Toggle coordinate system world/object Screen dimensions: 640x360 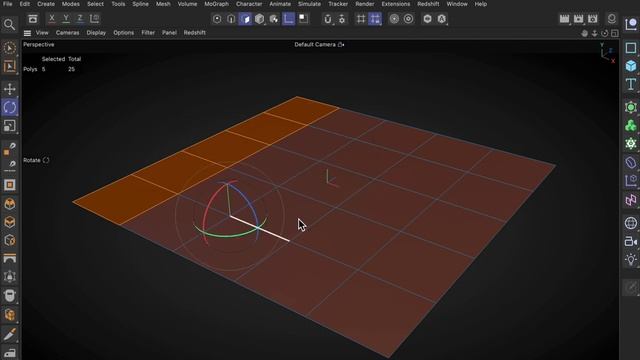point(94,19)
